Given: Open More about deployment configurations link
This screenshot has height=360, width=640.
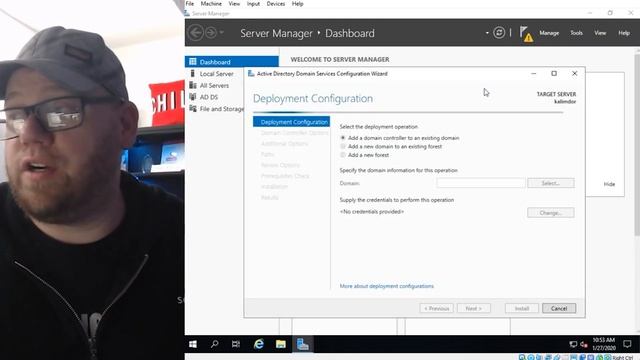Looking at the screenshot, I should tap(387, 286).
